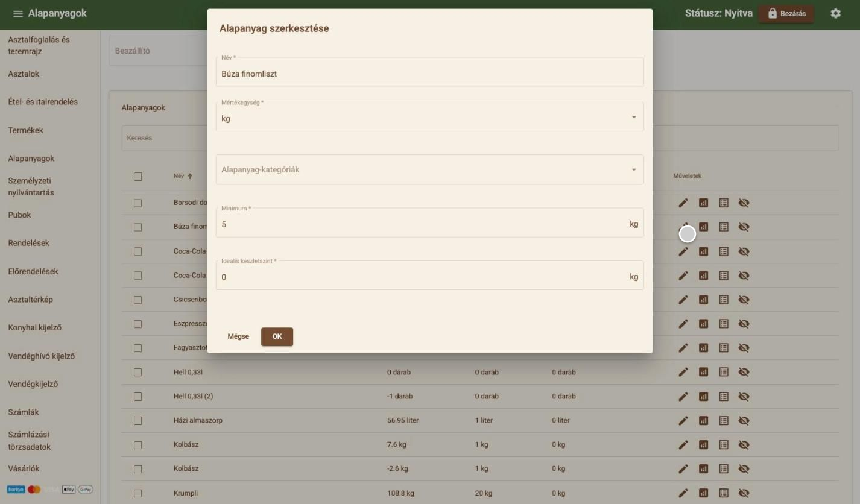Screen dimensions: 860x504
Task: Select the Krumpli row checkbox
Action: 138,493
